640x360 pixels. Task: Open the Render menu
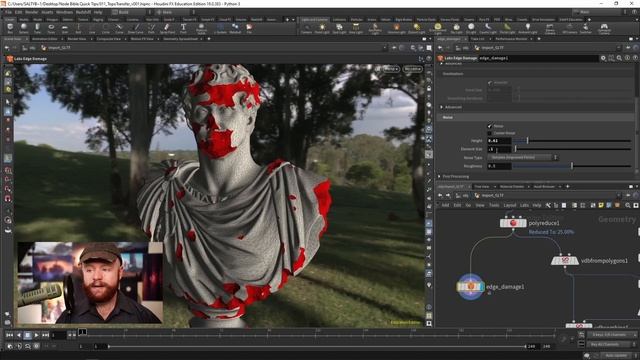31,12
